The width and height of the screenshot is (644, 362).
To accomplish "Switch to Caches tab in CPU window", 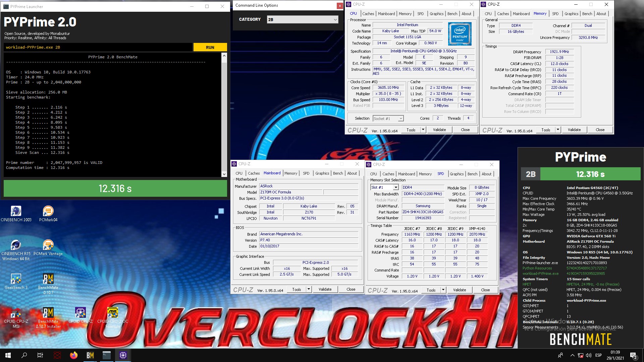I will [x=368, y=14].
